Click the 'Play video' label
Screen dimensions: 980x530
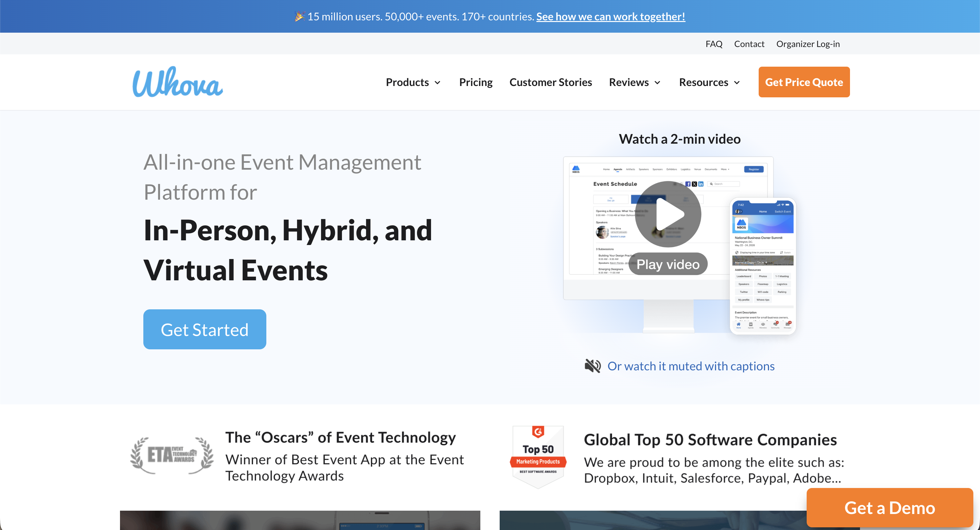pyautogui.click(x=668, y=264)
